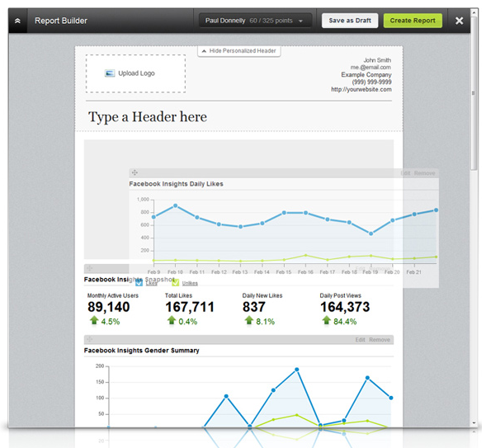Click highest peak point in Gender Summary chart
Viewport: 491px width, 448px height.
pos(297,370)
